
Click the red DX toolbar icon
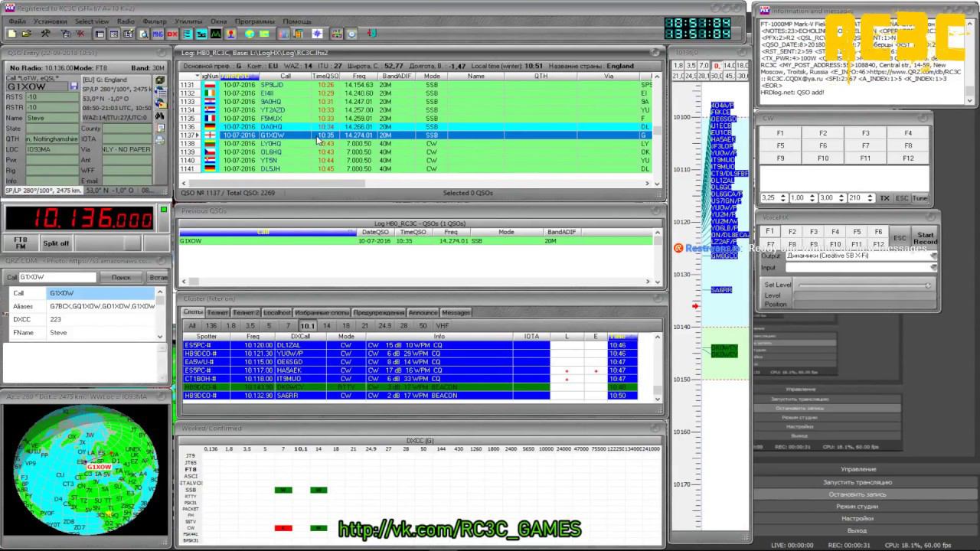coord(172,34)
